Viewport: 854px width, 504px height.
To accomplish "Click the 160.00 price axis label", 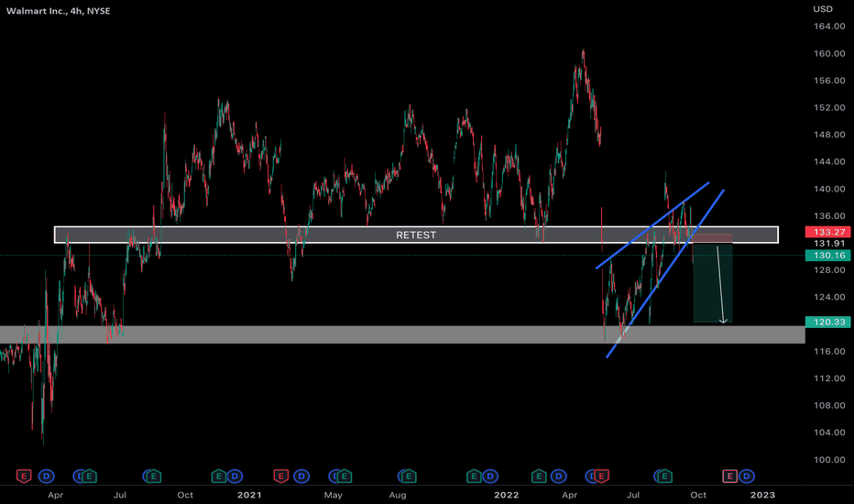I will [829, 53].
